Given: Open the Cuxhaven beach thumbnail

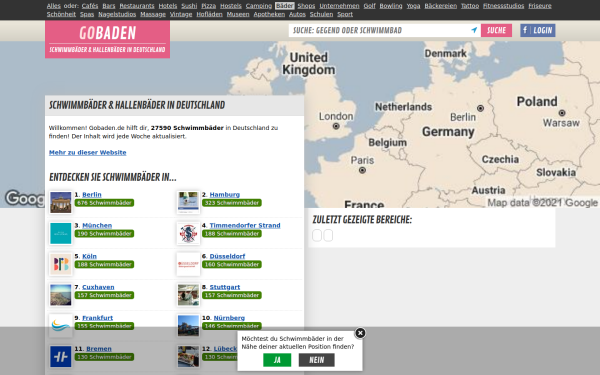Looking at the screenshot, I should pos(60,295).
